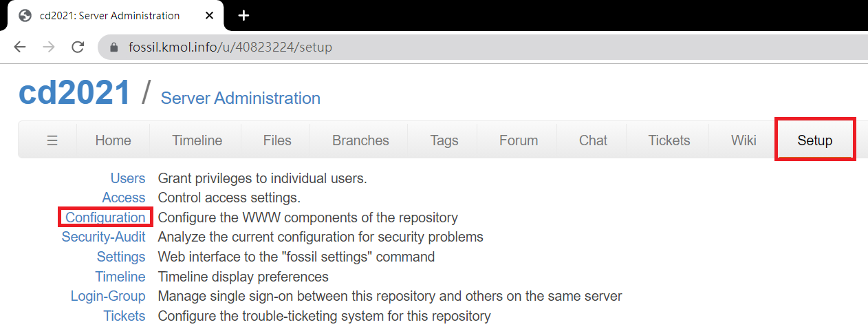This screenshot has width=868, height=329.
Task: Open the hamburger menu in the navigation bar
Action: coord(52,140)
